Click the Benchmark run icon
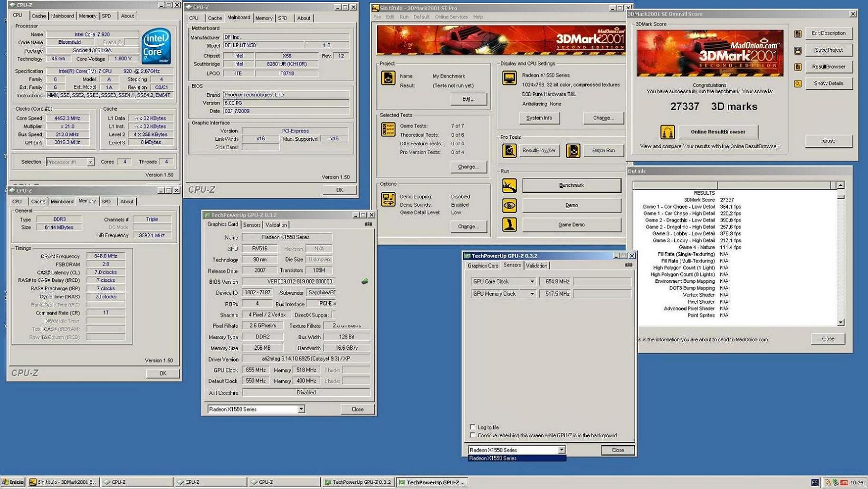 click(x=509, y=185)
